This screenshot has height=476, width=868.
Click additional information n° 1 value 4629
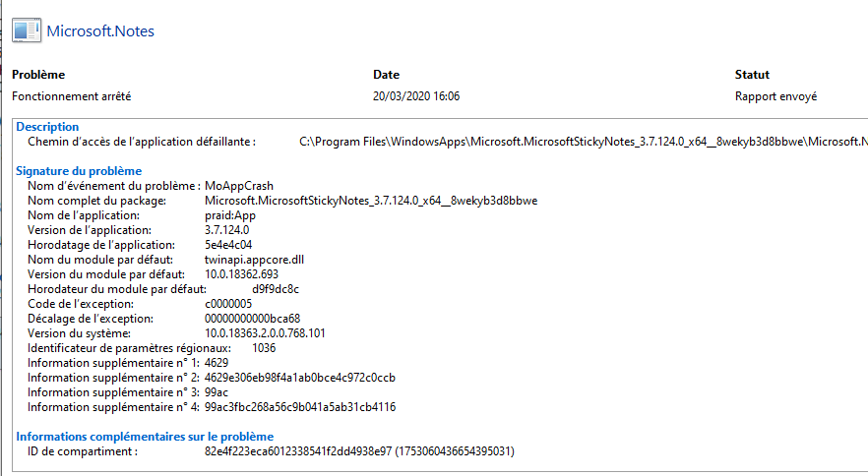(217, 363)
